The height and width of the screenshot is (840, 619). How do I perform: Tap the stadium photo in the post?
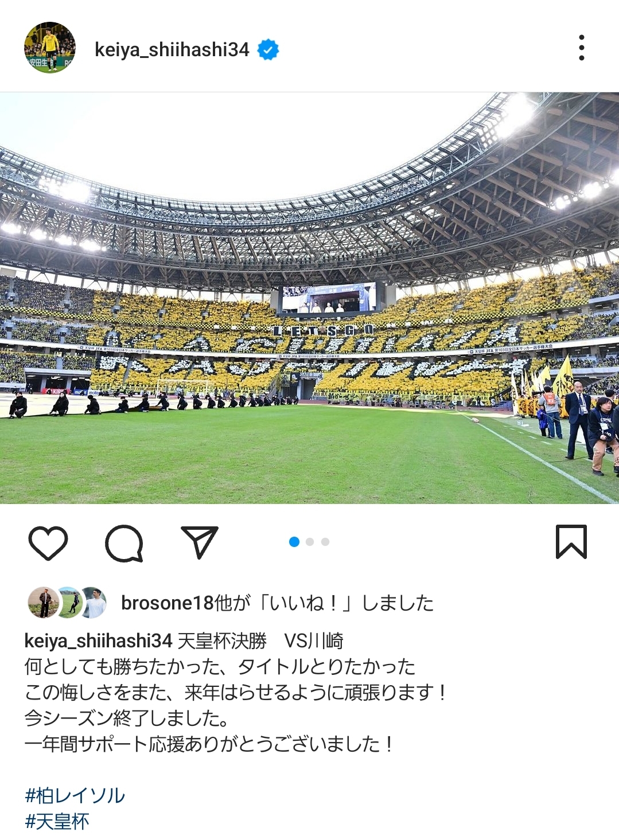tap(309, 298)
